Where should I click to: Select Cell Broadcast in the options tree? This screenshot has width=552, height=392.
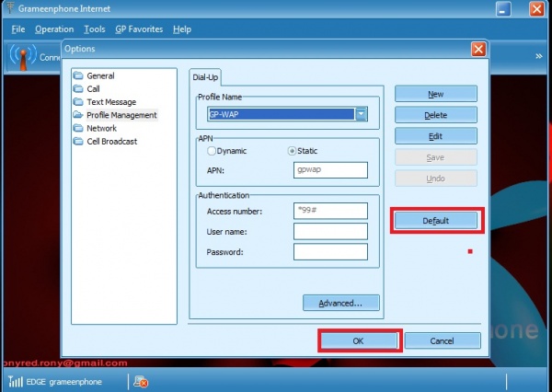tap(112, 141)
